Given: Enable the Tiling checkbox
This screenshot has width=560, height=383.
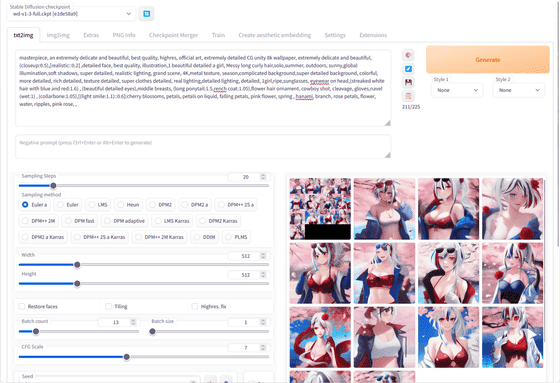Looking at the screenshot, I should click(x=109, y=307).
